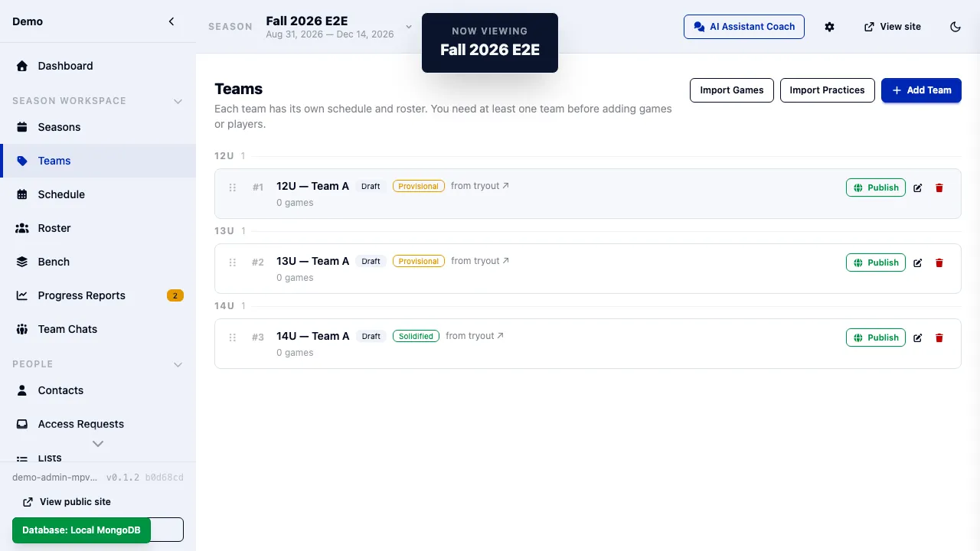Viewport: 980px width, 551px height.
Task: Click Now Viewing Fall 2026 E2E banner
Action: pos(490,43)
